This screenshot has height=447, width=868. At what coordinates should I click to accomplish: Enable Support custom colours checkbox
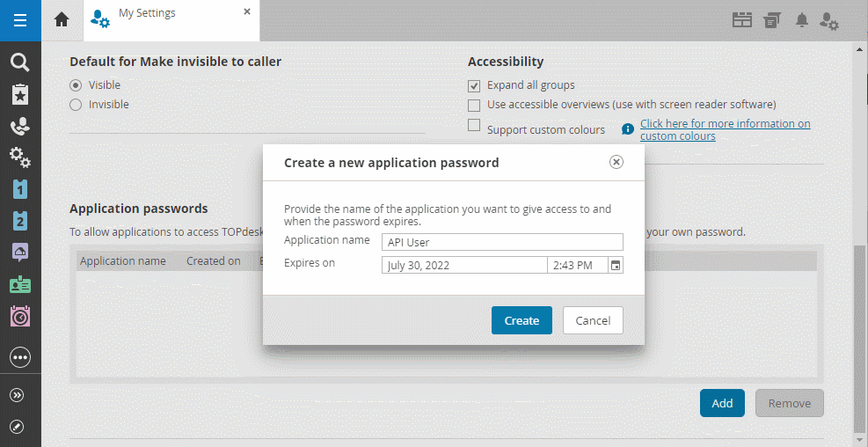[x=474, y=125]
